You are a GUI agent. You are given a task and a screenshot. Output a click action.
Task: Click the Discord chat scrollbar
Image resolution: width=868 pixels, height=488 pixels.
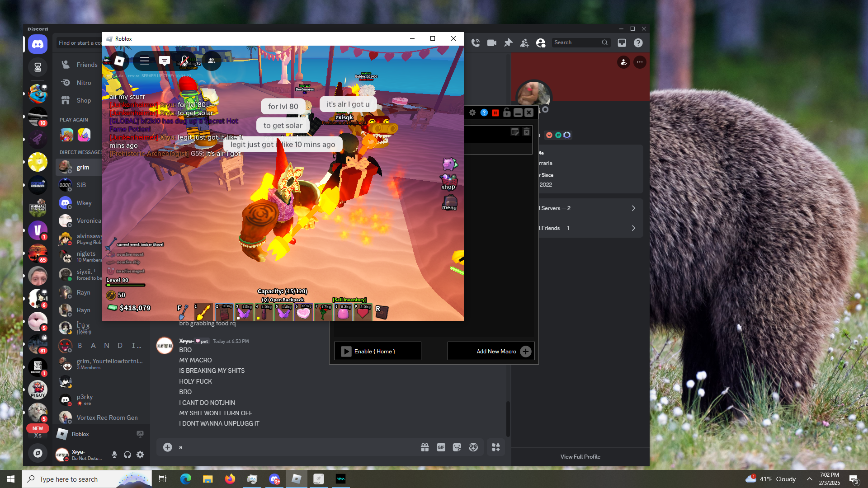pyautogui.click(x=508, y=418)
